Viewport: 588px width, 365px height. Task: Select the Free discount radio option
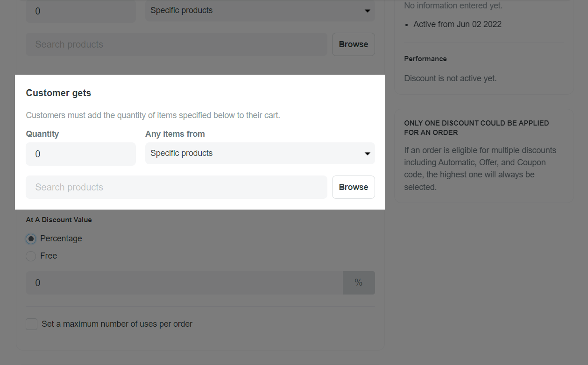[x=31, y=256]
